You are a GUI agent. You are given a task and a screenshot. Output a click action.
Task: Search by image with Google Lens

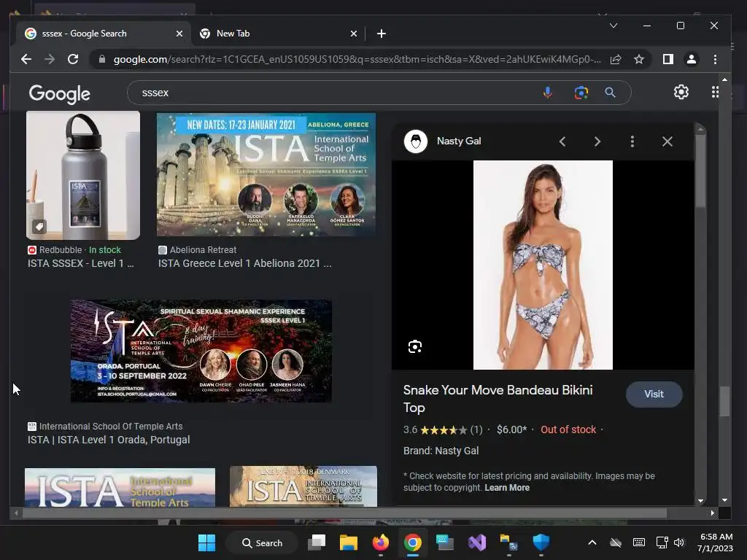pos(581,93)
